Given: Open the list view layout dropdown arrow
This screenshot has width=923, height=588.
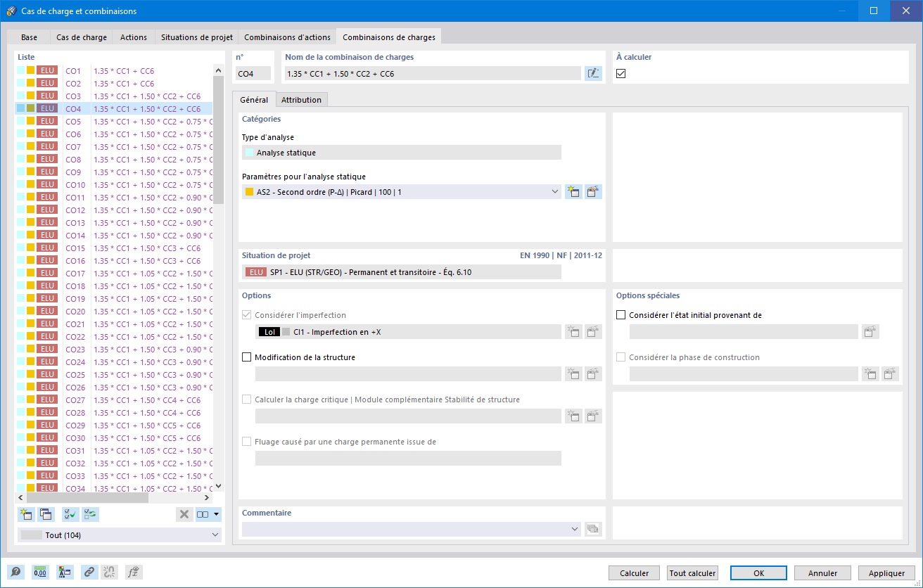Looking at the screenshot, I should [217, 514].
